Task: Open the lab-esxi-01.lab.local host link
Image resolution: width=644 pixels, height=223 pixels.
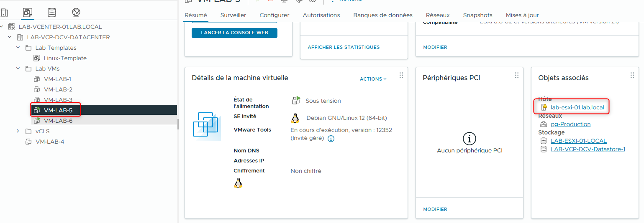Action: pyautogui.click(x=577, y=107)
